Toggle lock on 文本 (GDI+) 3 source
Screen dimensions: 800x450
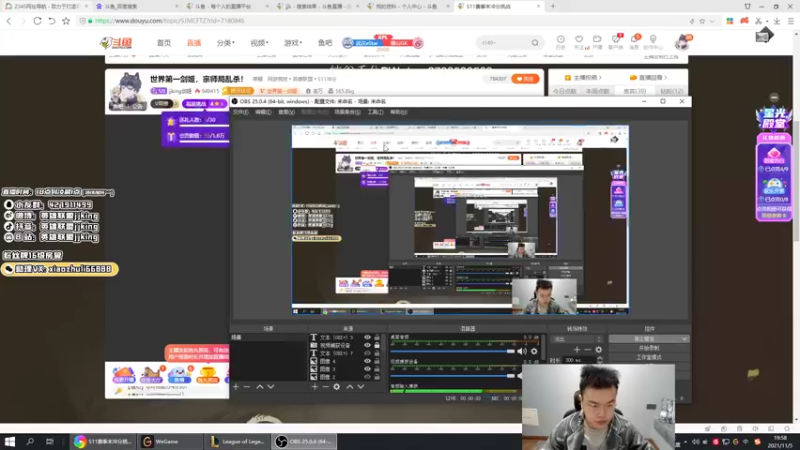[x=377, y=337]
